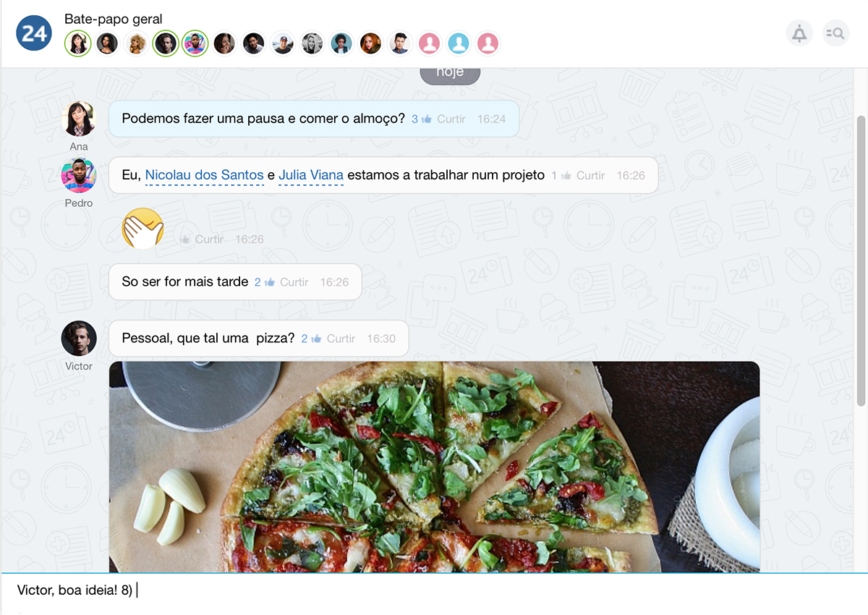Open Pedro's avatar next to his message
868x615 pixels.
pyautogui.click(x=79, y=175)
